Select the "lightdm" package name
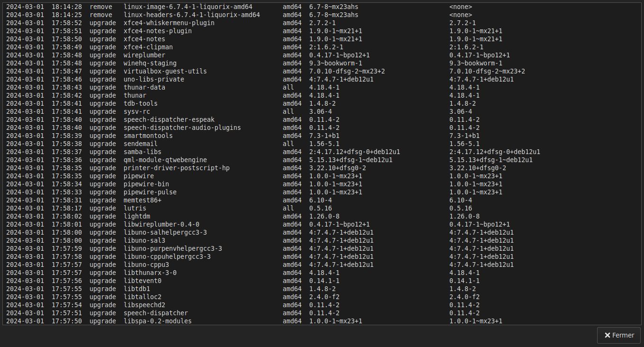The height and width of the screenshot is (347, 644). 137,217
